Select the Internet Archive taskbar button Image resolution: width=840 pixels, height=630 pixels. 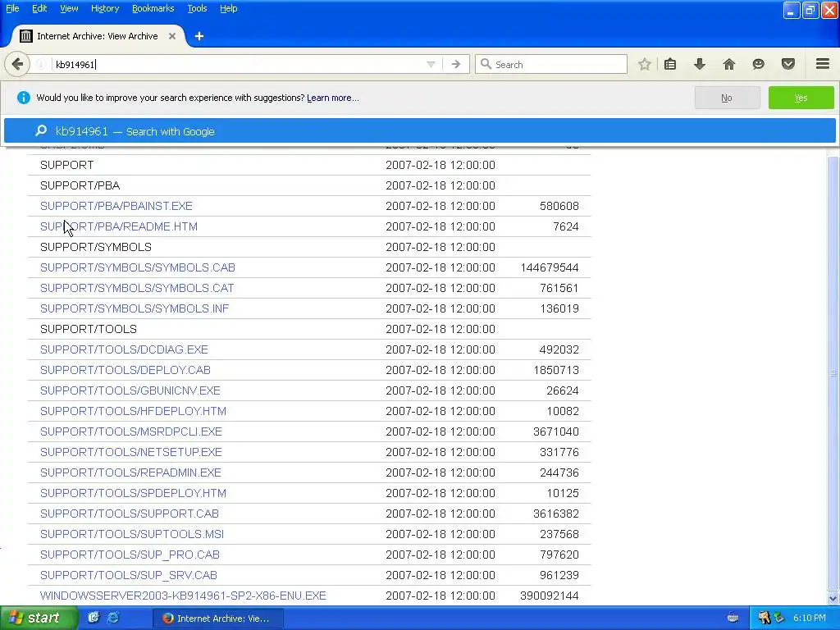coord(217,619)
